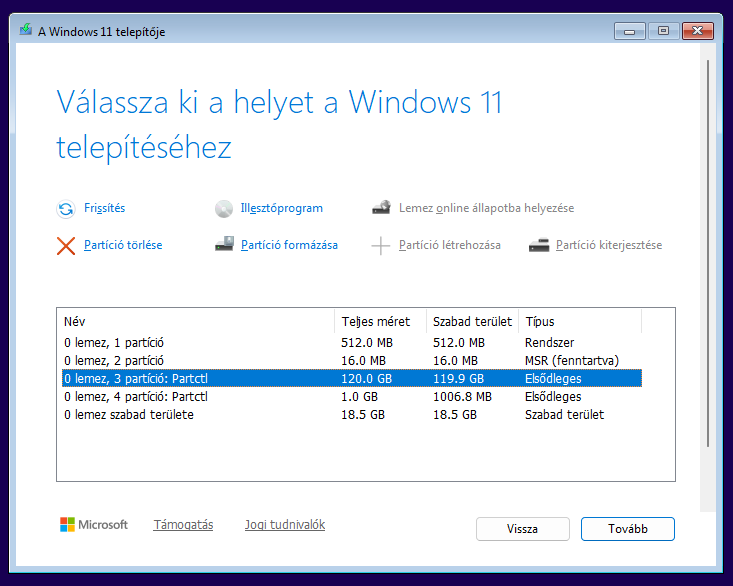Click the Partíció kiterjesztése link

click(x=609, y=245)
